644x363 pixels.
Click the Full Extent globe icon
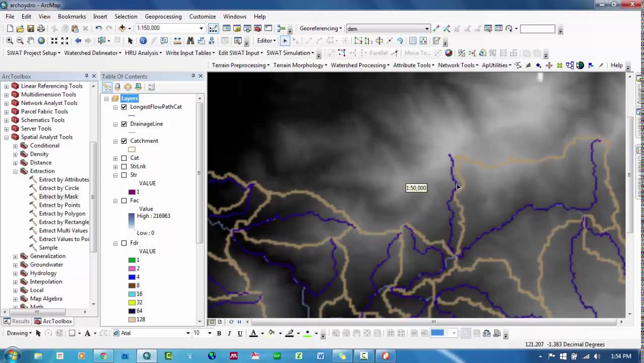(41, 41)
